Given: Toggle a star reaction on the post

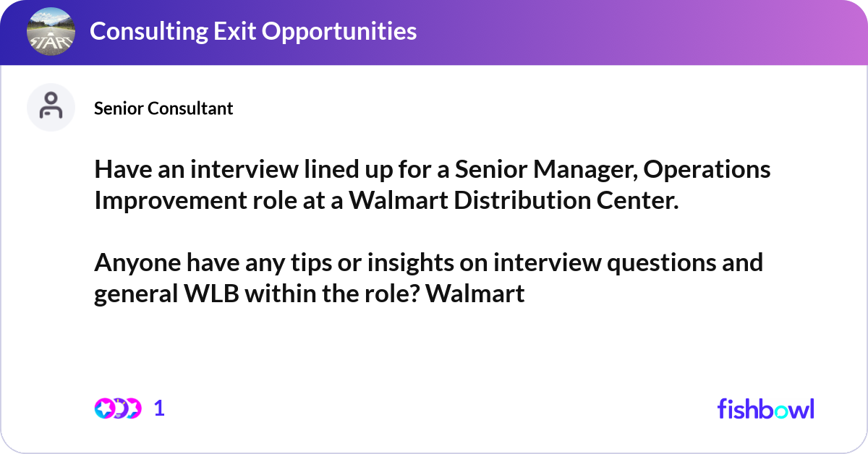Looking at the screenshot, I should coord(103,408).
